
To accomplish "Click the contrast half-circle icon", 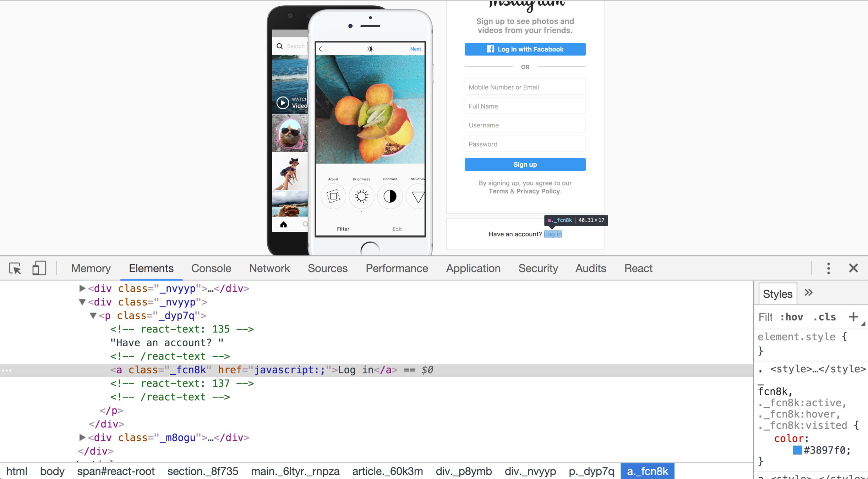I will coord(390,196).
